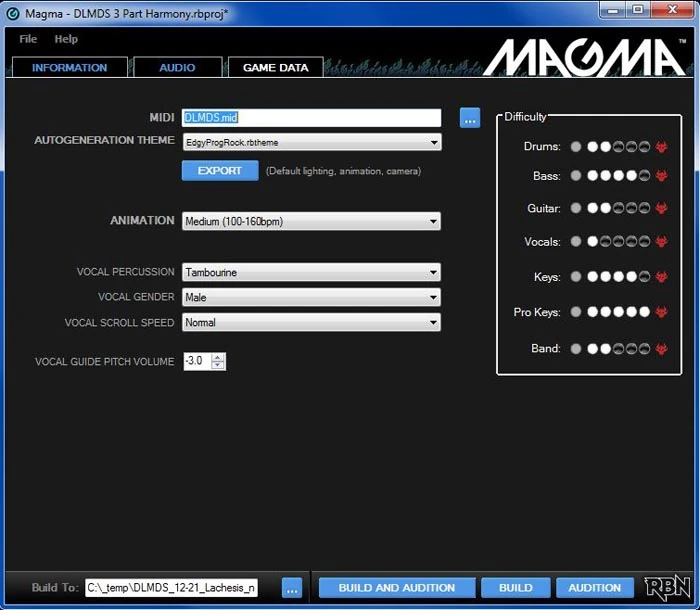Select the gray no-part dot for Drums
Image resolution: width=700 pixels, height=610 pixels.
[x=576, y=146]
